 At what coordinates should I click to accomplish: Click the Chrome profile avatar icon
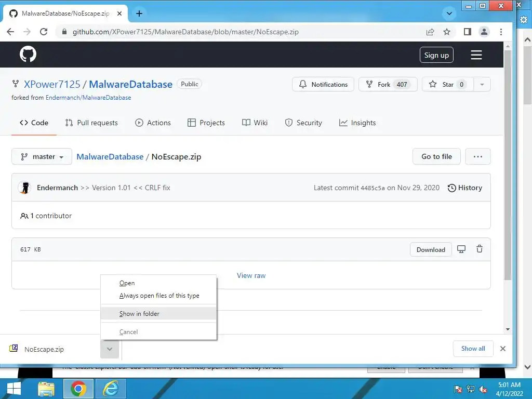[x=484, y=32]
